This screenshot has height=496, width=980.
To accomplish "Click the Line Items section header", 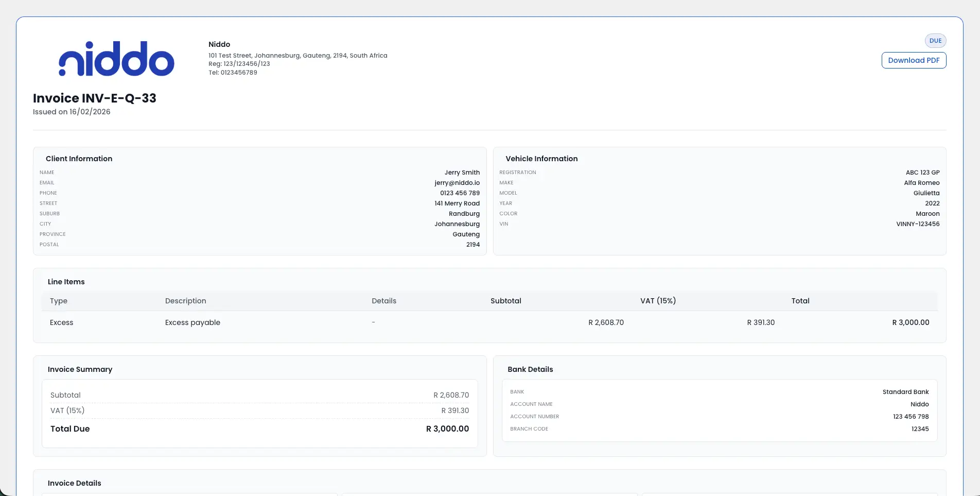I will (x=65, y=282).
